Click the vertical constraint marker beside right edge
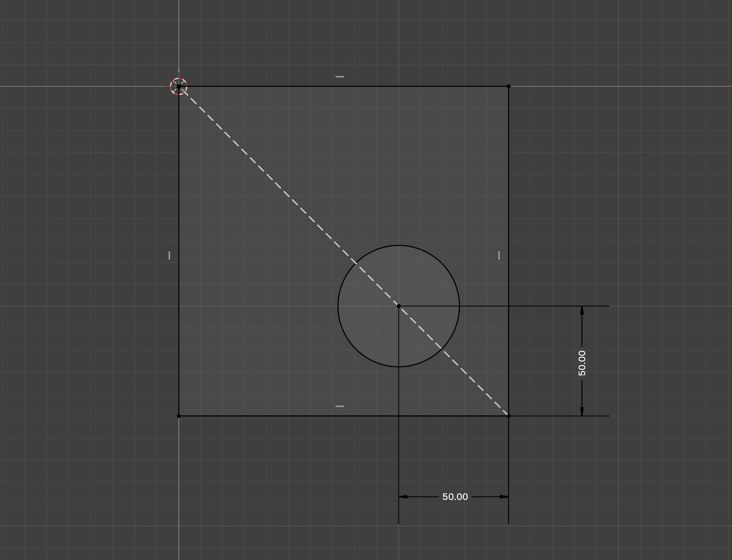The image size is (732, 560). (x=499, y=255)
